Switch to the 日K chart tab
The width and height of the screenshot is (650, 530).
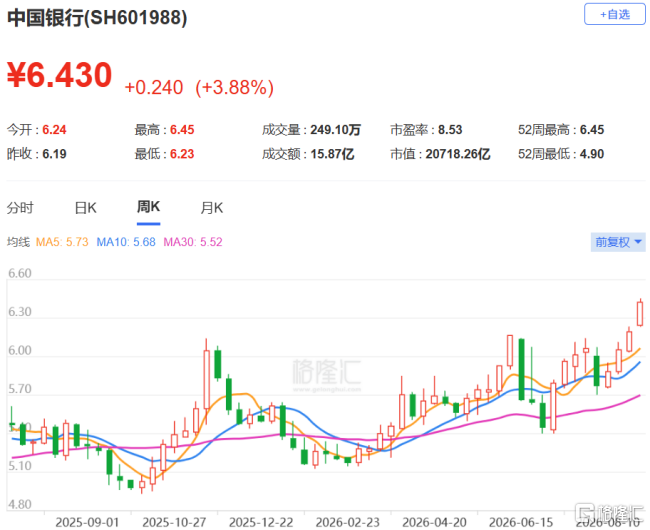pyautogui.click(x=85, y=207)
